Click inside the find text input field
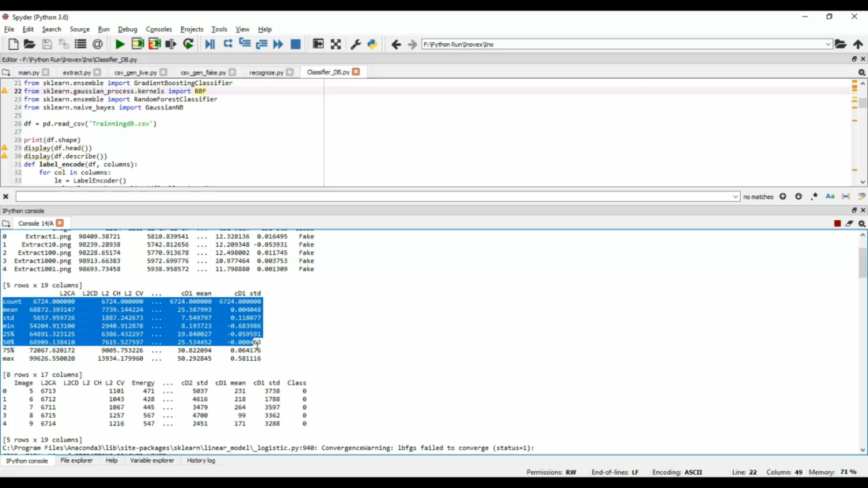868x488 pixels. pos(370,197)
